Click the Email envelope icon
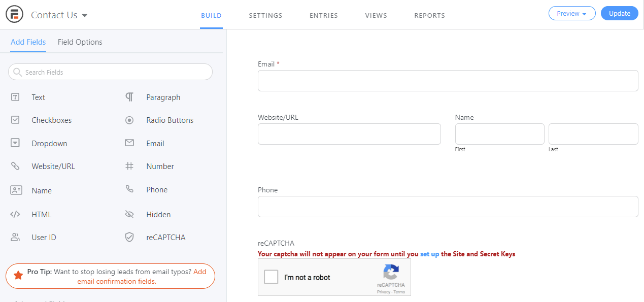The image size is (644, 302). tap(129, 143)
